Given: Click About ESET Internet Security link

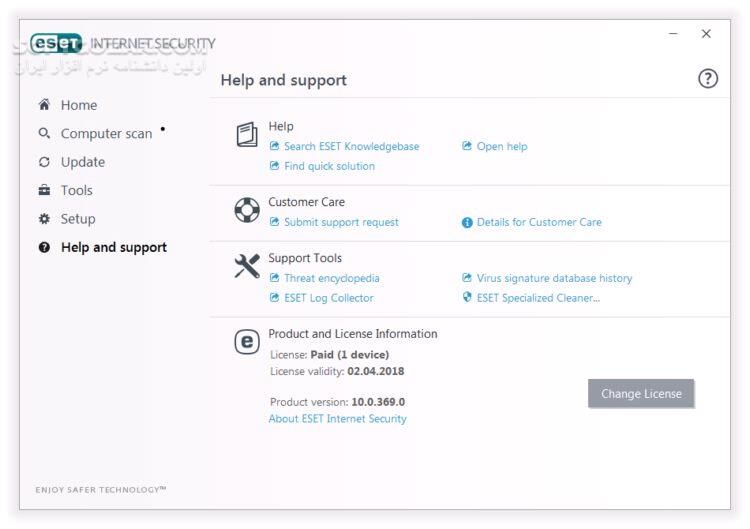Looking at the screenshot, I should 337,419.
